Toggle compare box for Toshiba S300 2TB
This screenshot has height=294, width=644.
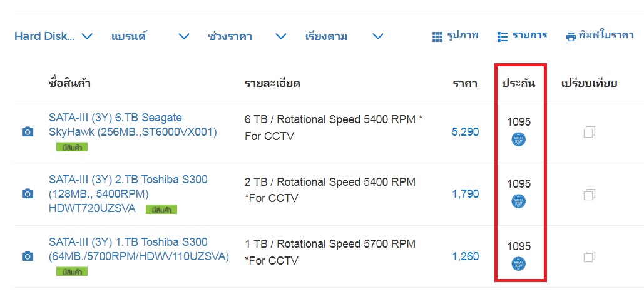tap(590, 194)
